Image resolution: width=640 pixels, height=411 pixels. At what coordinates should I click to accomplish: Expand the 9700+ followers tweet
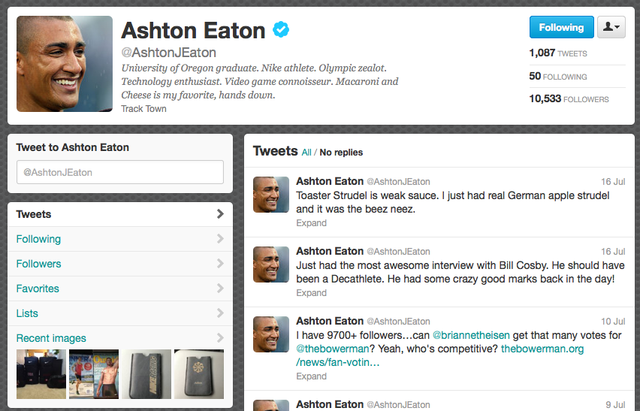(x=311, y=376)
